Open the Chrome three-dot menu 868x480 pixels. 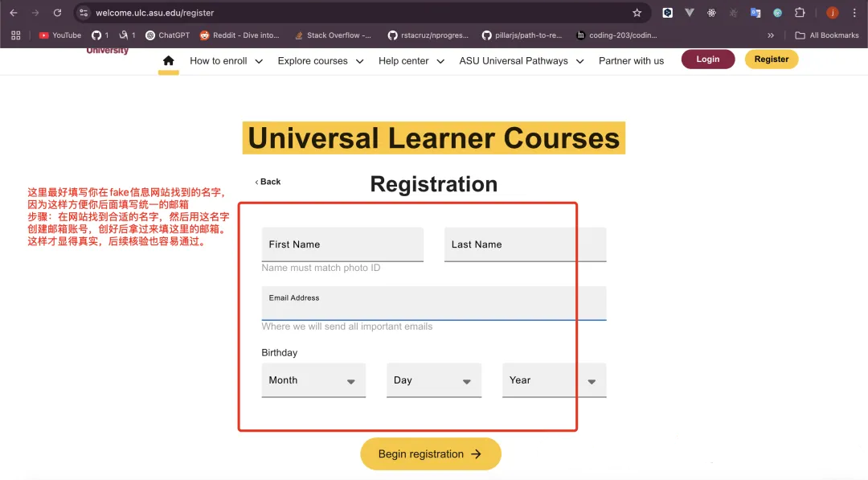[854, 13]
